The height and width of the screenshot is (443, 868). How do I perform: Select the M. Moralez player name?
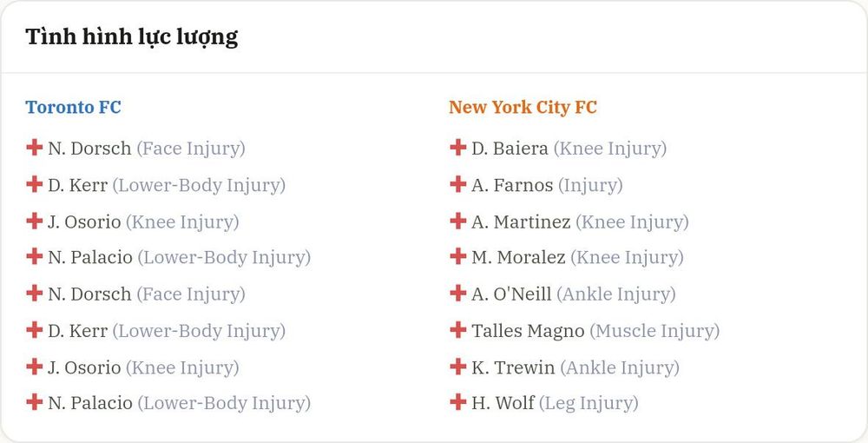pos(519,257)
